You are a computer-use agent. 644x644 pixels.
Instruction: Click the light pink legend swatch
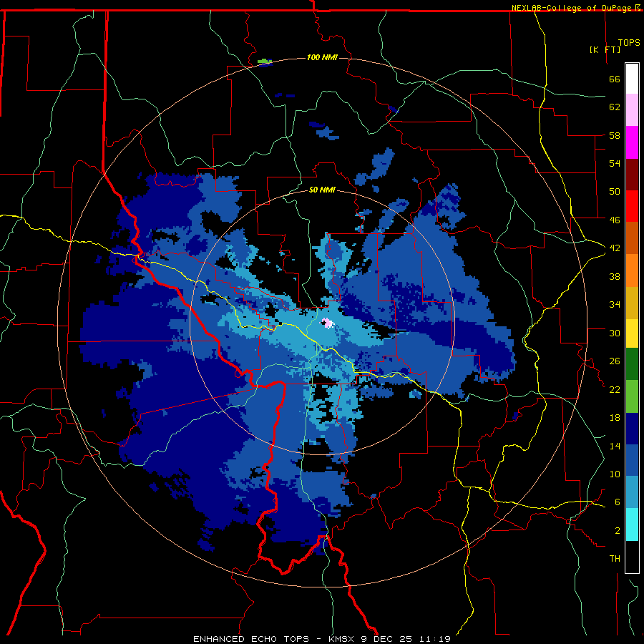(632, 109)
